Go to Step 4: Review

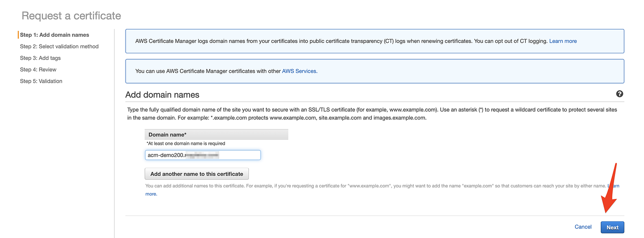pos(38,69)
